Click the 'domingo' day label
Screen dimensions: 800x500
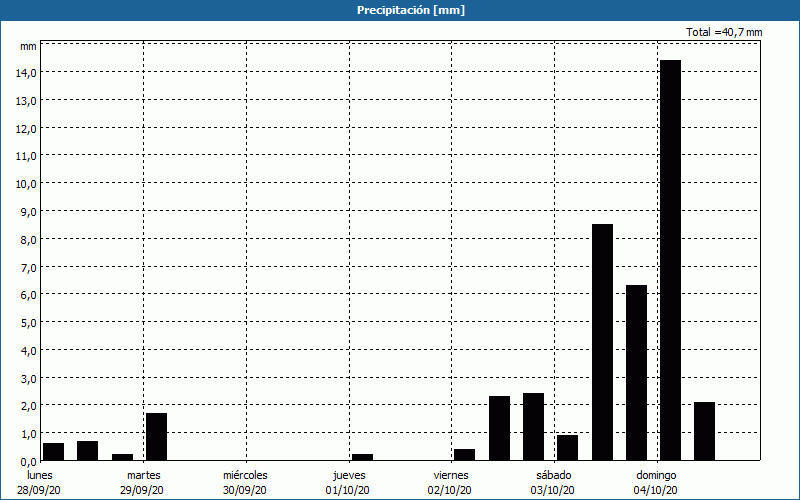pyautogui.click(x=656, y=476)
